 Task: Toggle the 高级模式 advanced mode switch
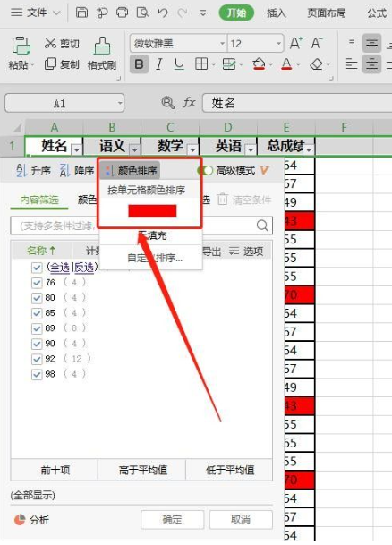coord(205,170)
